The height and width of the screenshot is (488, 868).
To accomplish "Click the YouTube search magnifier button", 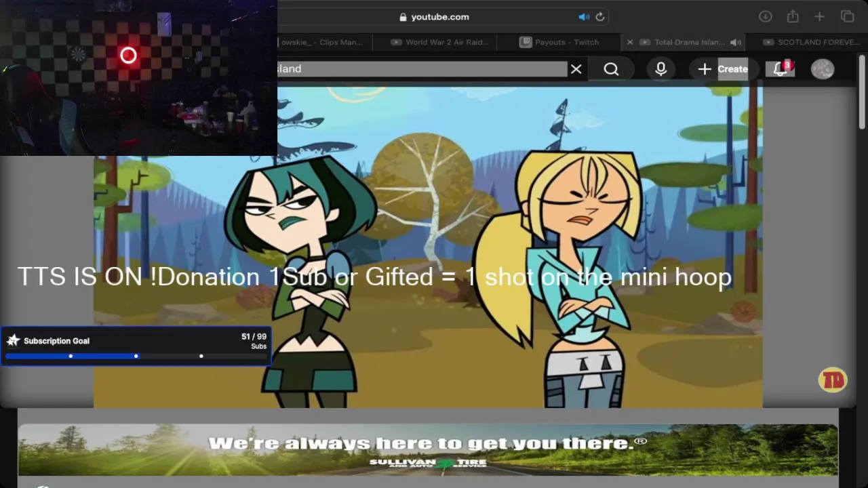I will [x=611, y=68].
